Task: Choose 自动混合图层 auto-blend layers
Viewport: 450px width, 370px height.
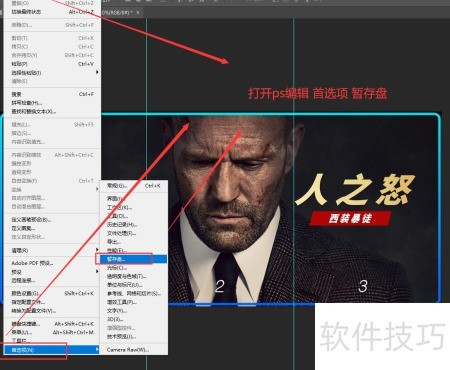Action: [x=52, y=207]
